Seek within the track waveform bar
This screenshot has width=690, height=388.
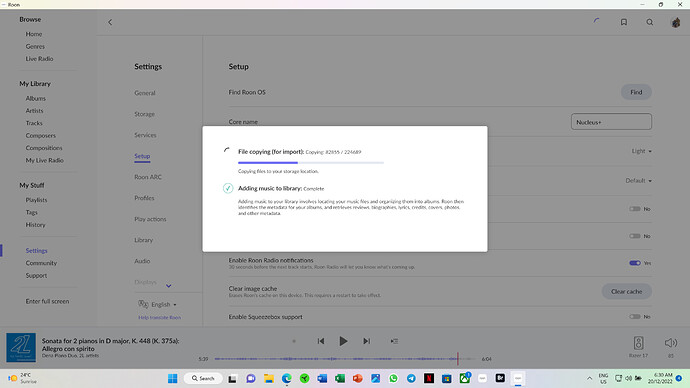pos(345,359)
